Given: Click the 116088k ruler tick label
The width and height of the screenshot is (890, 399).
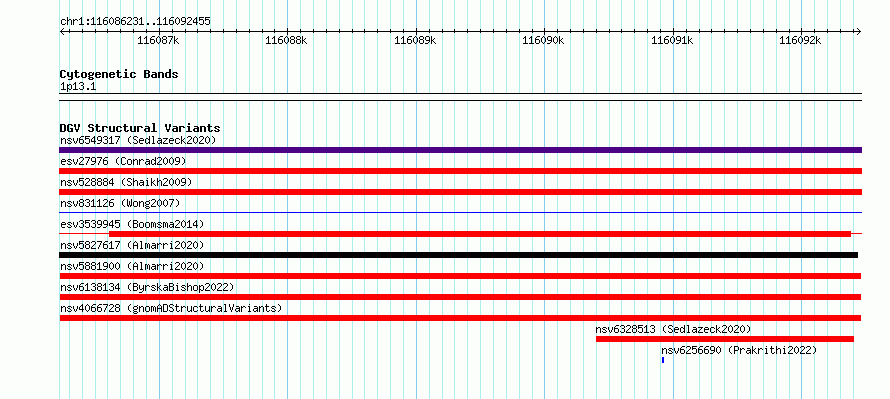Looking at the screenshot, I should pos(287,40).
